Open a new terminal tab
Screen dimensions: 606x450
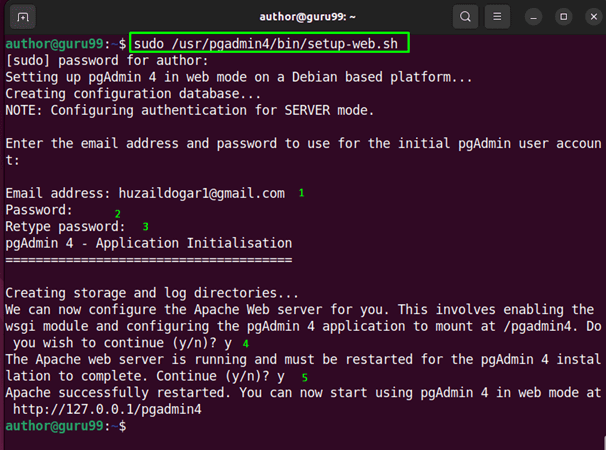[22, 17]
